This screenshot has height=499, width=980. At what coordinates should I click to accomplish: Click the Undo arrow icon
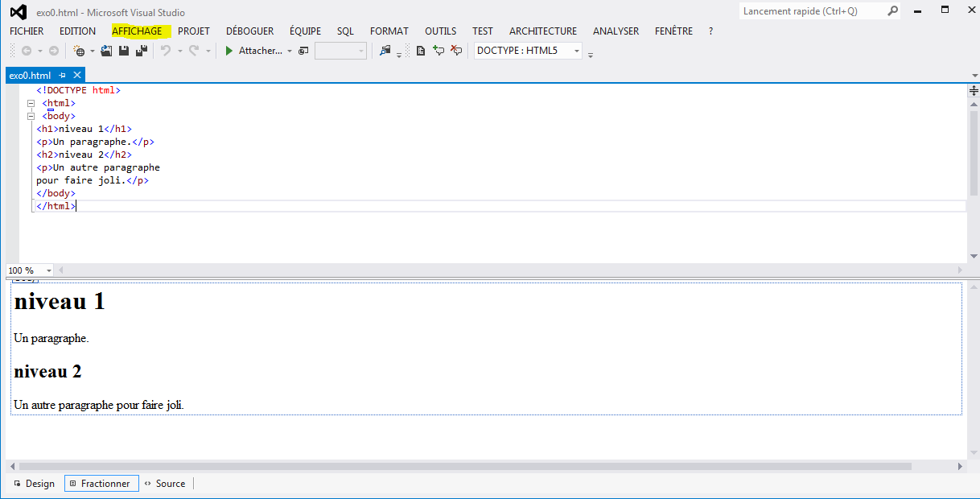(x=166, y=51)
